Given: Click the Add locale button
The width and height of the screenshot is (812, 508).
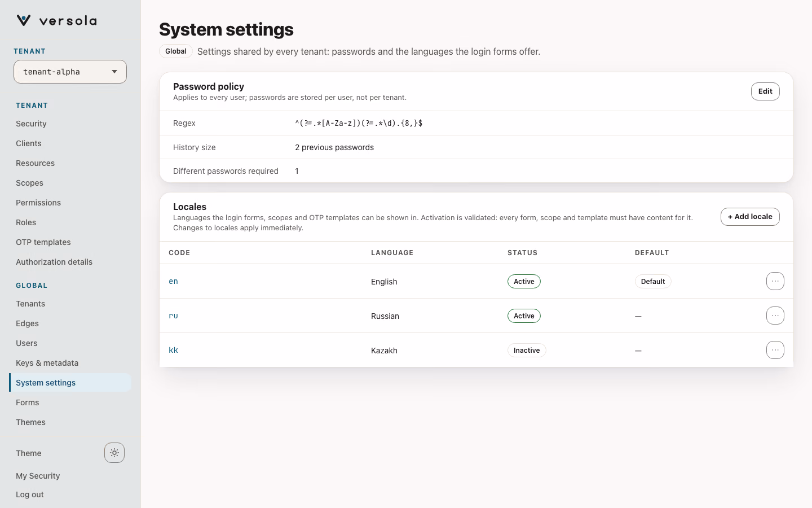Looking at the screenshot, I should (750, 217).
